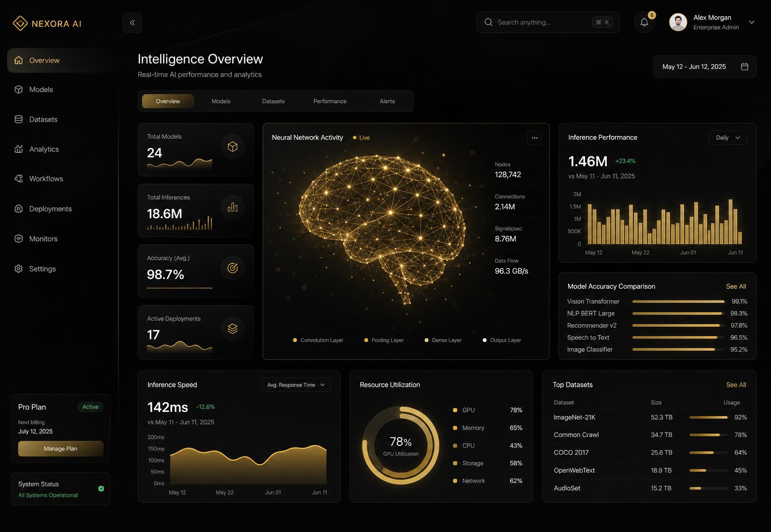This screenshot has width=771, height=532.
Task: Click the NLP BERT Large model label
Action: point(591,313)
